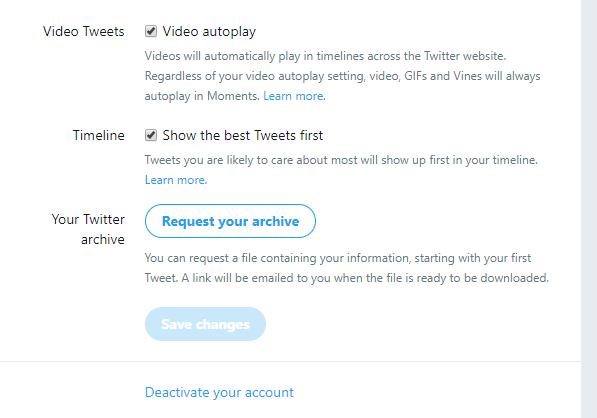Select the Your Twitter archive section label
The image size is (597, 418).
click(88, 229)
